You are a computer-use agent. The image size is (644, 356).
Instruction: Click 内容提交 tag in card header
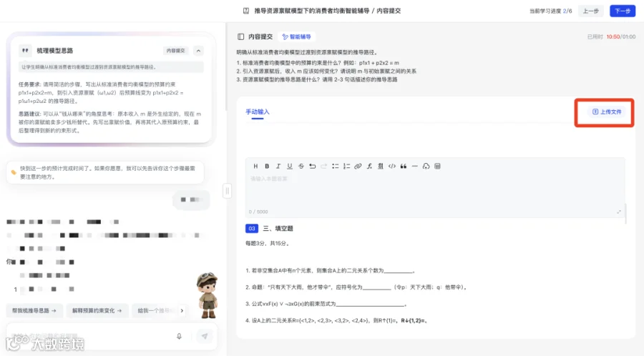coord(175,51)
